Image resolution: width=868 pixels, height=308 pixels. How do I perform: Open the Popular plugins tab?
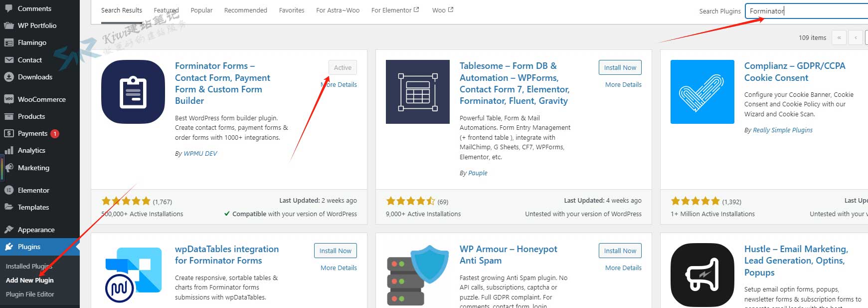tap(201, 10)
